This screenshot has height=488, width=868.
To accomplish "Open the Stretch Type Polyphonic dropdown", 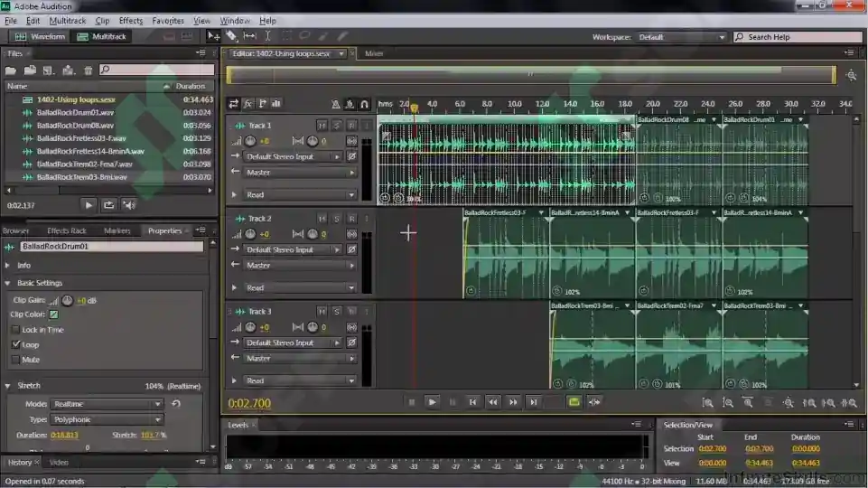I will click(x=107, y=419).
